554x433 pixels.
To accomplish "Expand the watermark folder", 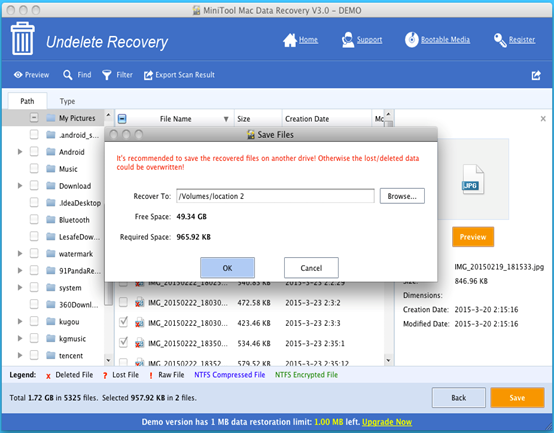I will [20, 254].
